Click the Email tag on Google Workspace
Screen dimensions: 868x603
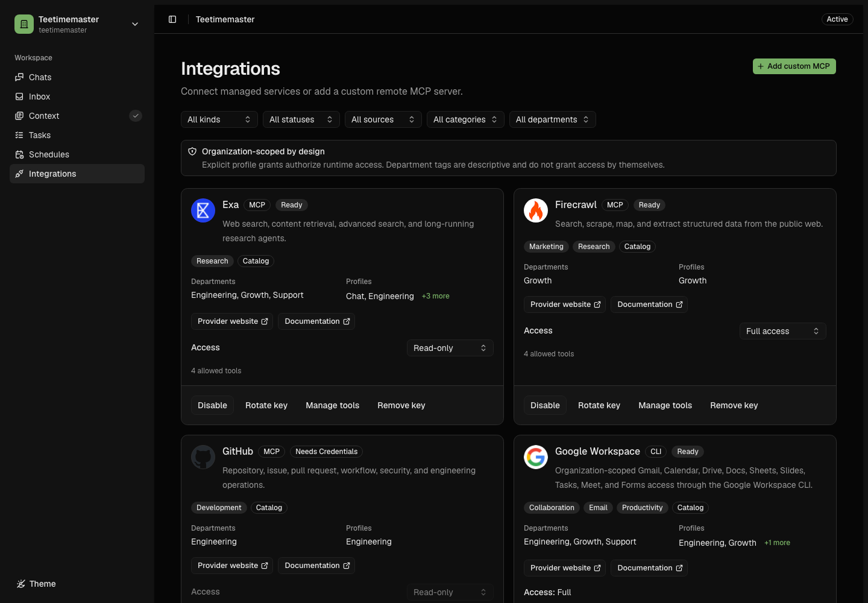598,508
